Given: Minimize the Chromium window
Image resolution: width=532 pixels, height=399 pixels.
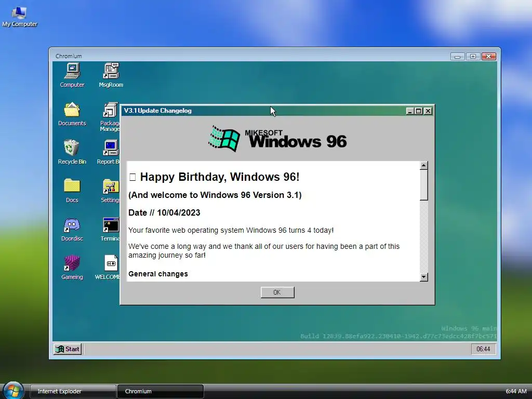Looking at the screenshot, I should pyautogui.click(x=457, y=56).
